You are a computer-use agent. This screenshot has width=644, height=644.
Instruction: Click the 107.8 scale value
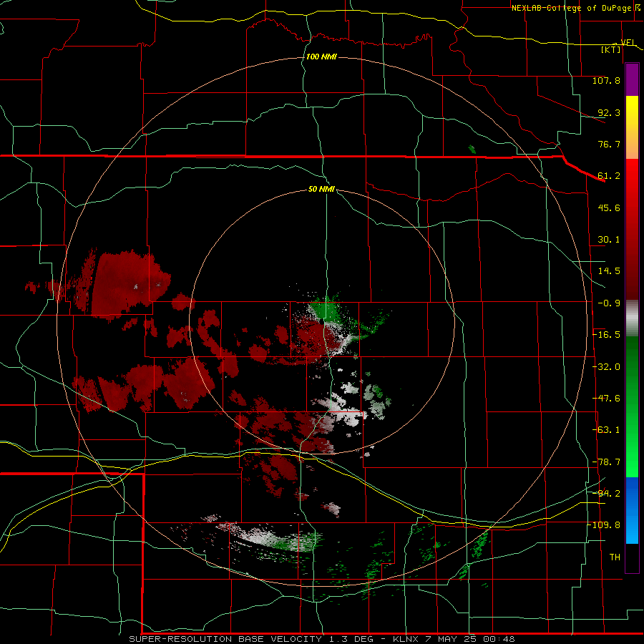(x=606, y=80)
